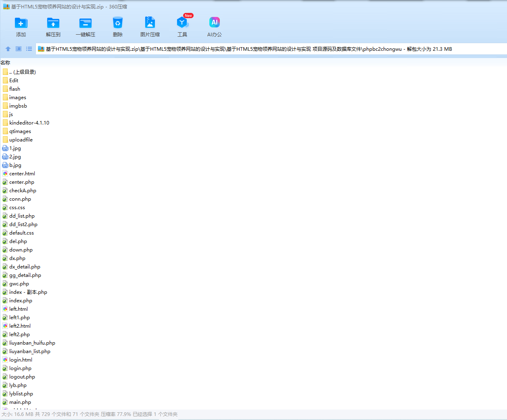Select the dd_list2.php file

(20, 224)
